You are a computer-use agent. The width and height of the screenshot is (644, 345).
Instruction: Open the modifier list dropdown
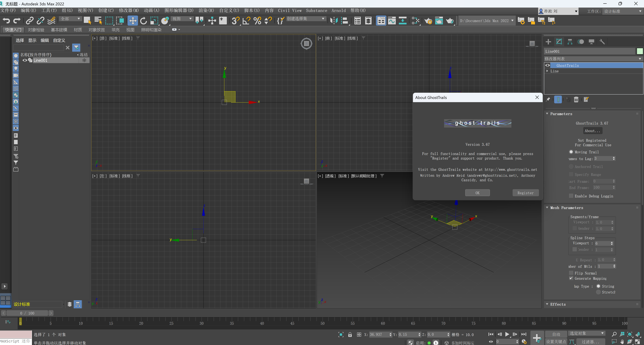tap(593, 59)
